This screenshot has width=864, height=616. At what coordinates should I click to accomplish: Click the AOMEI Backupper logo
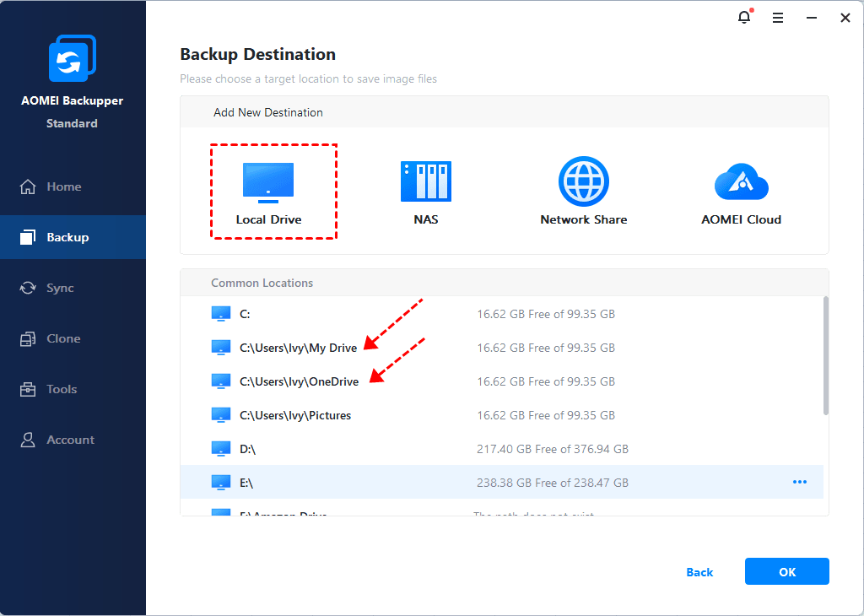pyautogui.click(x=72, y=61)
